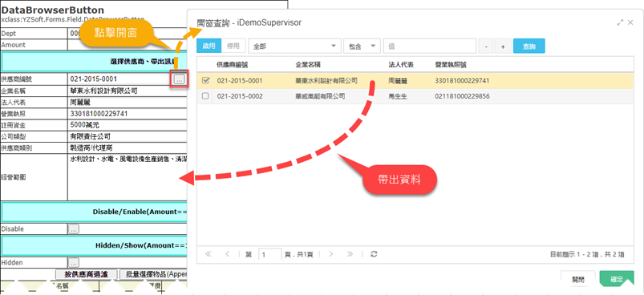Image resolution: width=644 pixels, height=295 pixels.
Task: Switch to the 停用 status toggle
Action: pos(233,46)
